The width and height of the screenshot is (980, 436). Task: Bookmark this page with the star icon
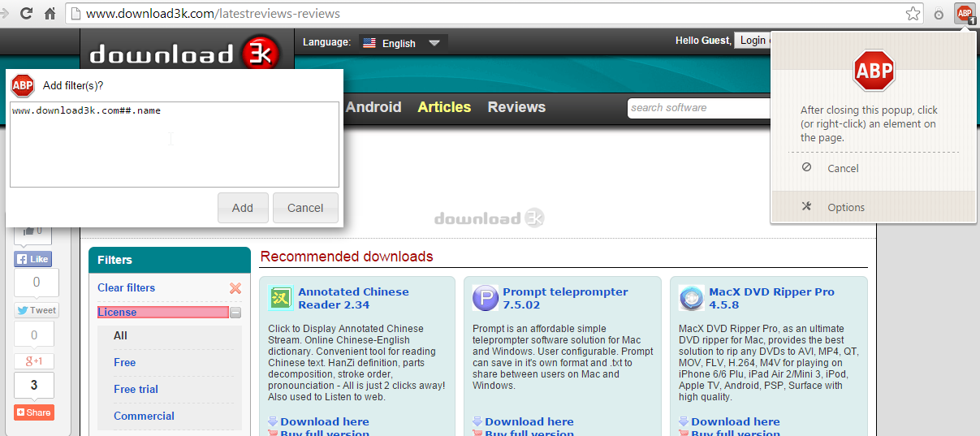[x=913, y=14]
